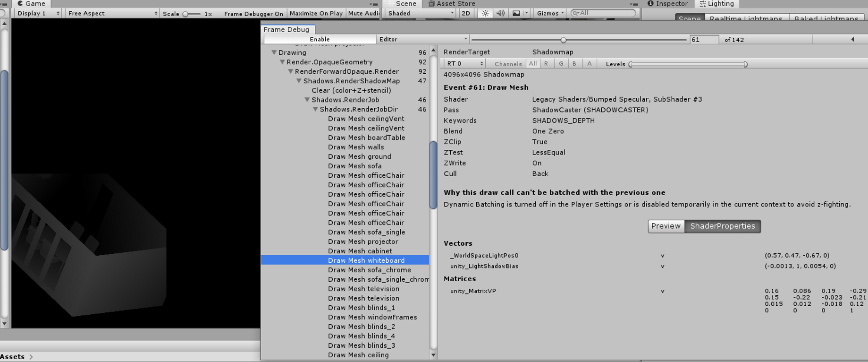Open the RT 0 render target dropdown
This screenshot has width=868, height=362.
coord(464,64)
